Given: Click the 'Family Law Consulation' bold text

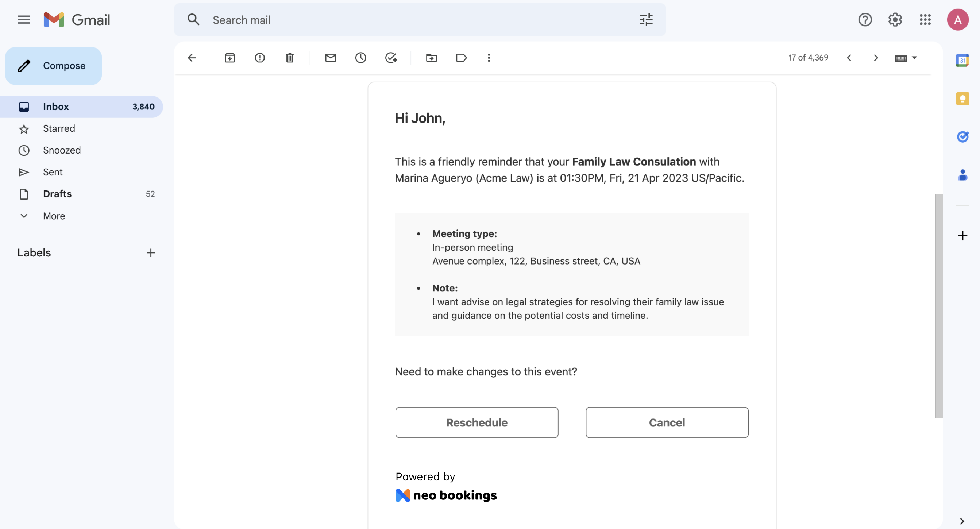Looking at the screenshot, I should pos(634,162).
